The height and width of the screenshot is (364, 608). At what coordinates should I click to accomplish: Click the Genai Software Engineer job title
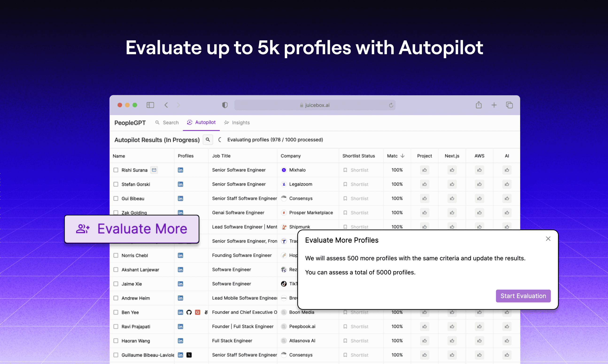[238, 213]
